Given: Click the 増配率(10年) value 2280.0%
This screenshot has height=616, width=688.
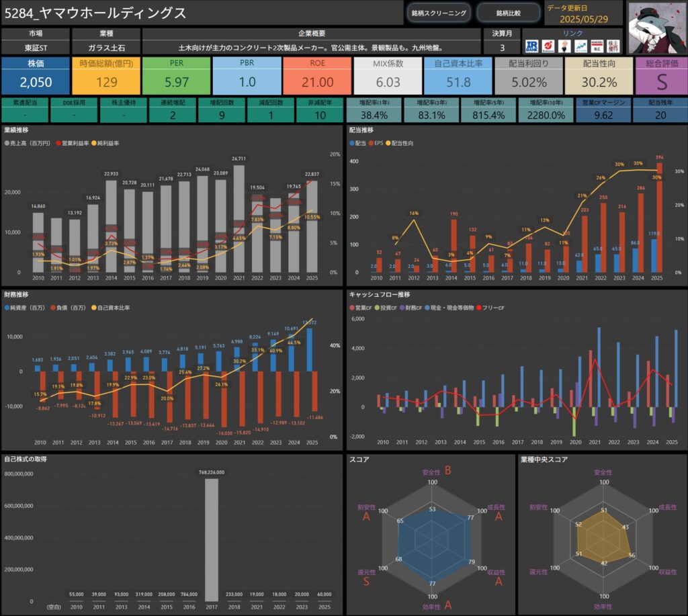Looking at the screenshot, I should (546, 116).
